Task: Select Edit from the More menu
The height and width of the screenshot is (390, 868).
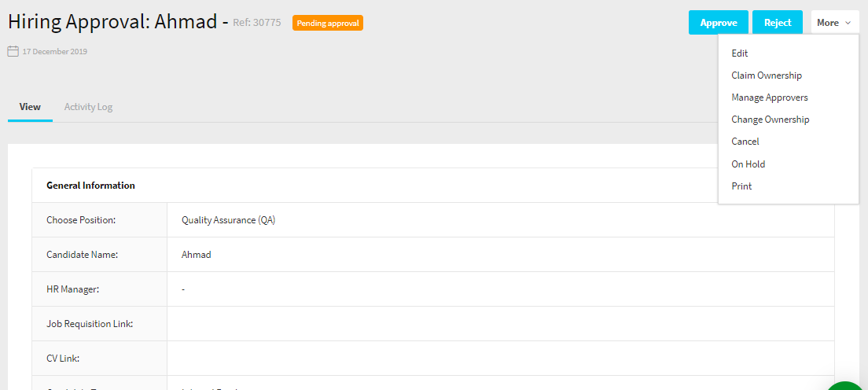Action: (740, 53)
